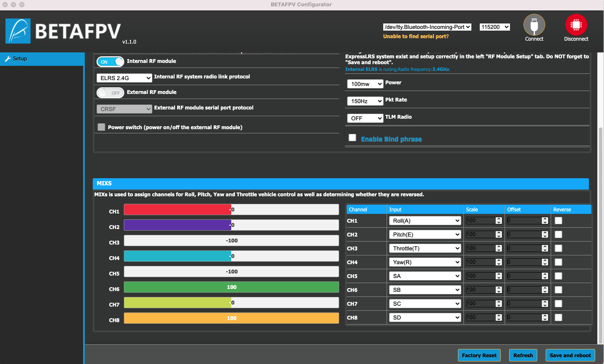Click the Factory Reset button
Viewport: 604px width, 364px height.
point(479,355)
